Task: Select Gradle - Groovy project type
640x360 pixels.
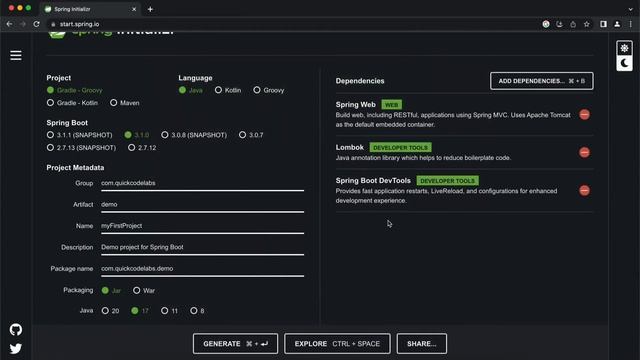Action: pos(74,90)
